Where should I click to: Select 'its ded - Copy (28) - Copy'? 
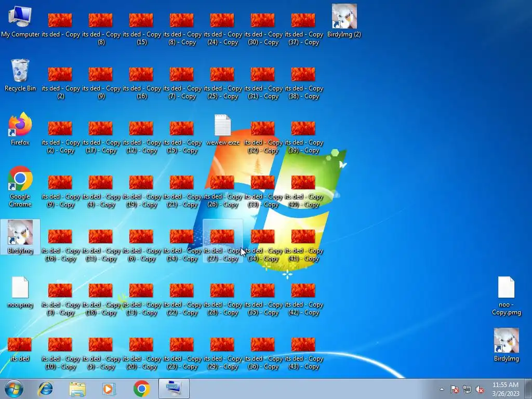point(222,300)
